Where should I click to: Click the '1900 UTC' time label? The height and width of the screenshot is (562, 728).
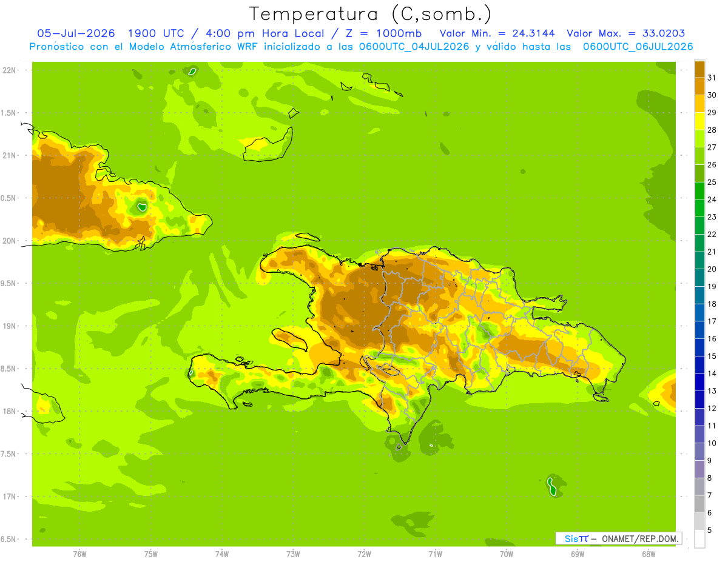point(157,33)
